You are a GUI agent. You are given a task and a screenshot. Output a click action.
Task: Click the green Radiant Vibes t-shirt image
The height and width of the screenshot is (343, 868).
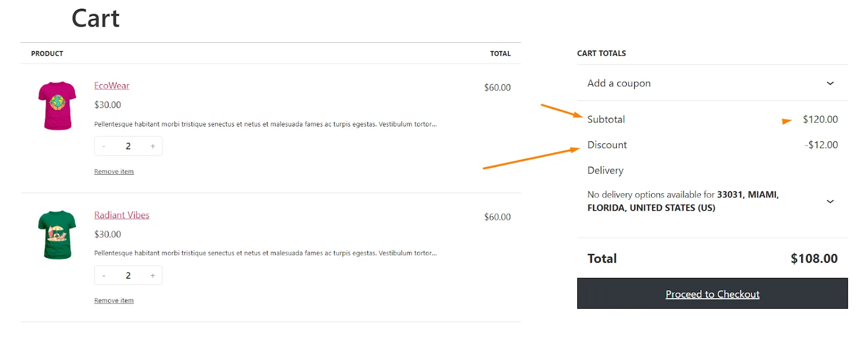57,235
